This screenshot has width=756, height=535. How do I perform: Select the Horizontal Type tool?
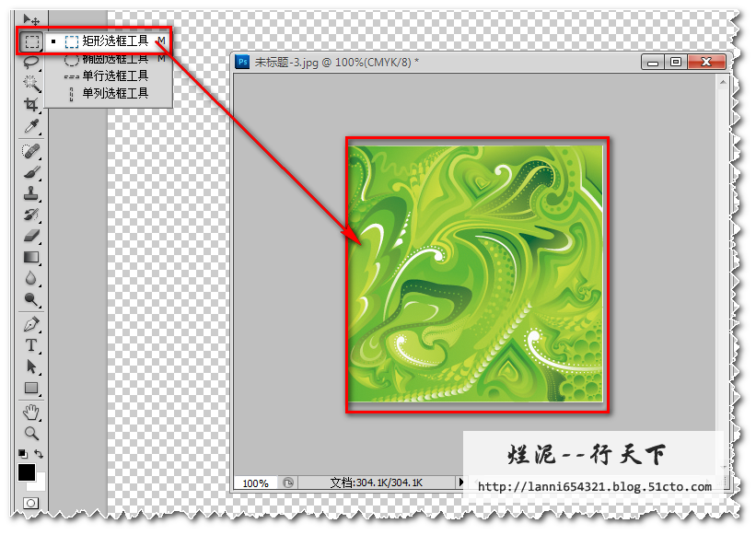(31, 345)
